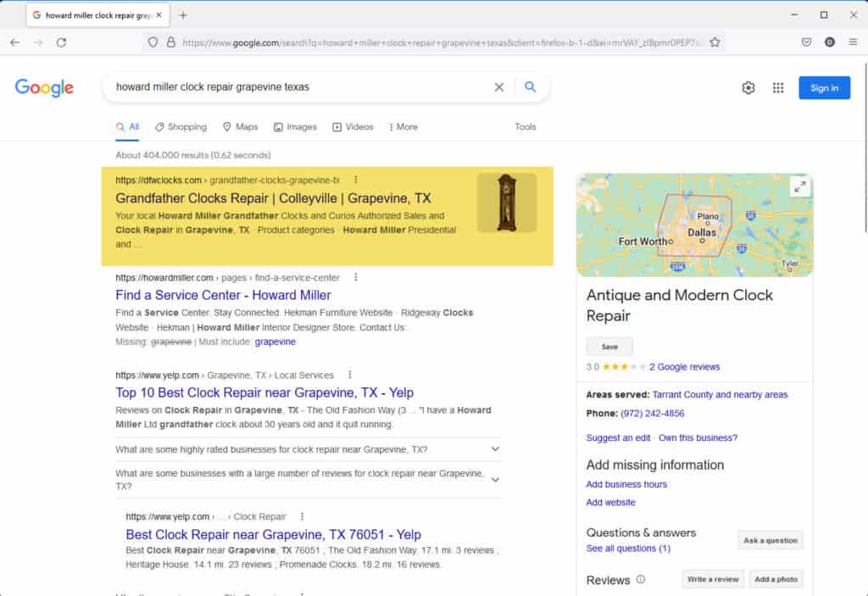Go back with the browser back arrow
This screenshot has width=868, height=596.
pyautogui.click(x=15, y=42)
